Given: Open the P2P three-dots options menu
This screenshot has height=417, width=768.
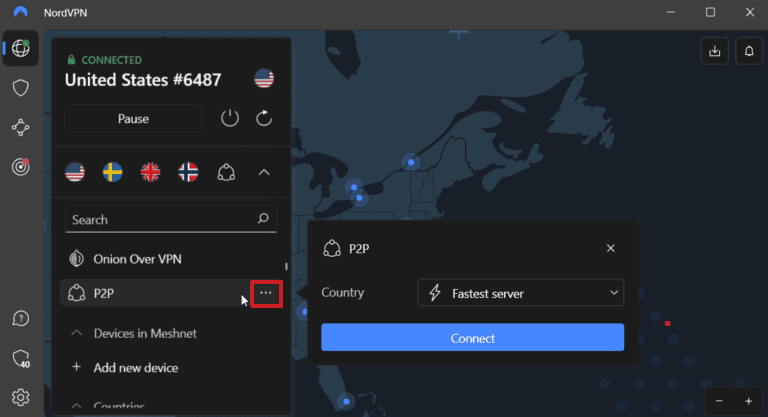Looking at the screenshot, I should (x=266, y=294).
